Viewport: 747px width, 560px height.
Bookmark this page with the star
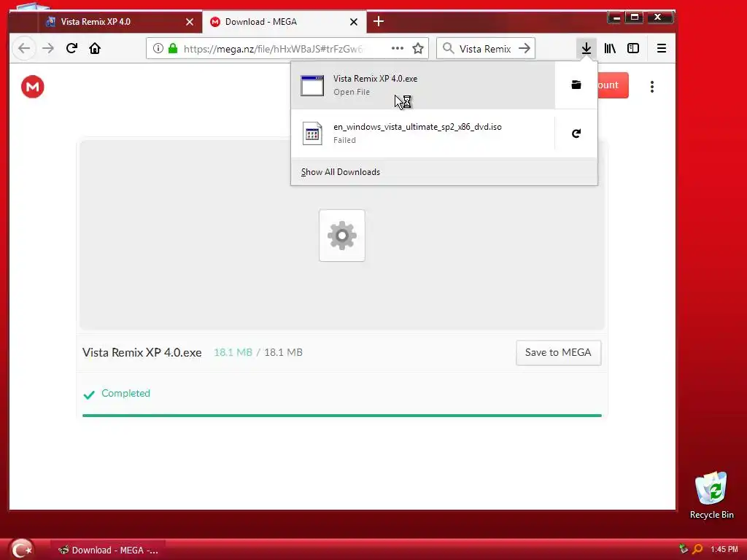point(418,49)
